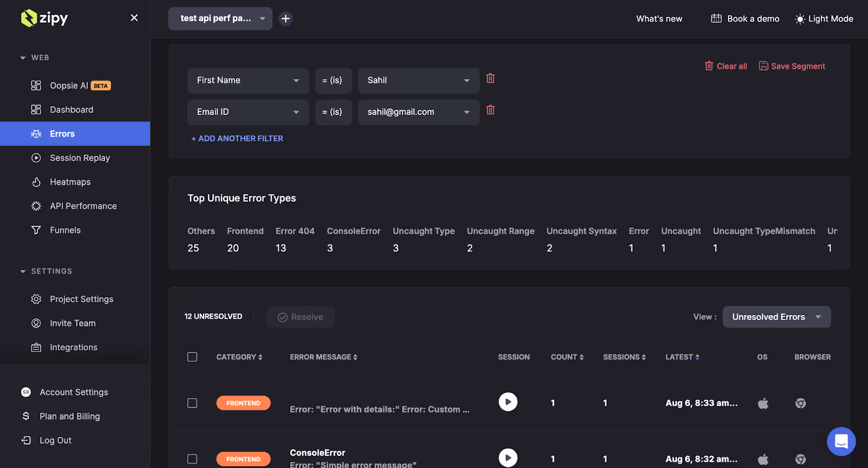868x468 pixels.
Task: Open Account Settings
Action: click(75, 392)
